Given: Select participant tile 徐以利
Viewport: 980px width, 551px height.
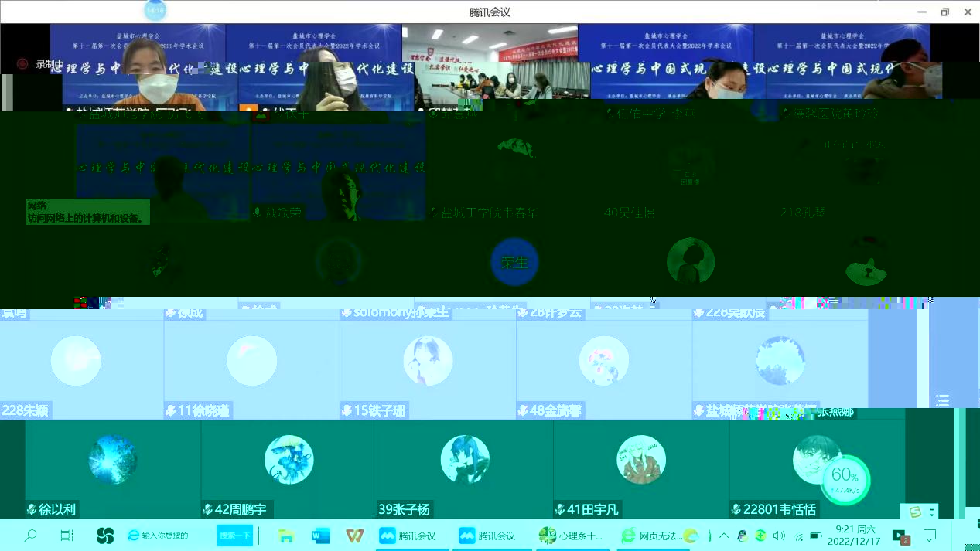Looking at the screenshot, I should (x=113, y=469).
